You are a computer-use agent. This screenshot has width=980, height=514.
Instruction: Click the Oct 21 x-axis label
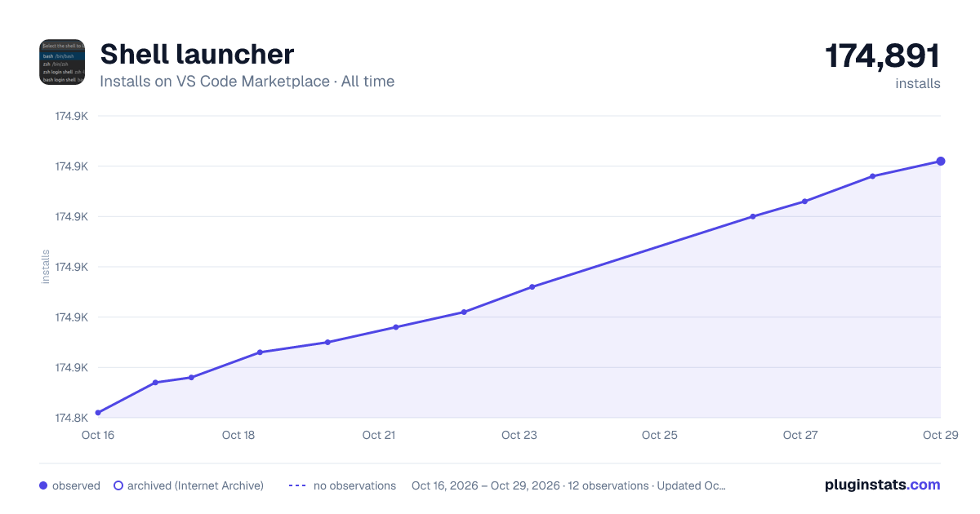tap(379, 435)
